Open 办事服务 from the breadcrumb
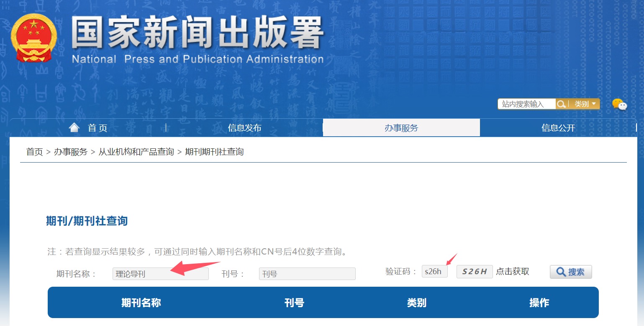This screenshot has width=644, height=326. coord(70,152)
